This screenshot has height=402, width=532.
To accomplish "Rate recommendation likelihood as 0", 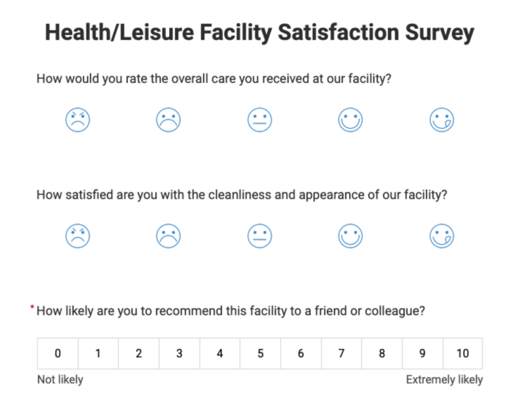I will pyautogui.click(x=57, y=353).
